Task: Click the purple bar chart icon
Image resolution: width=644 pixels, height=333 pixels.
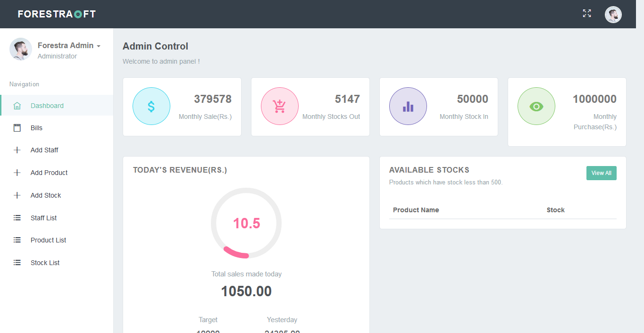Action: (x=408, y=106)
